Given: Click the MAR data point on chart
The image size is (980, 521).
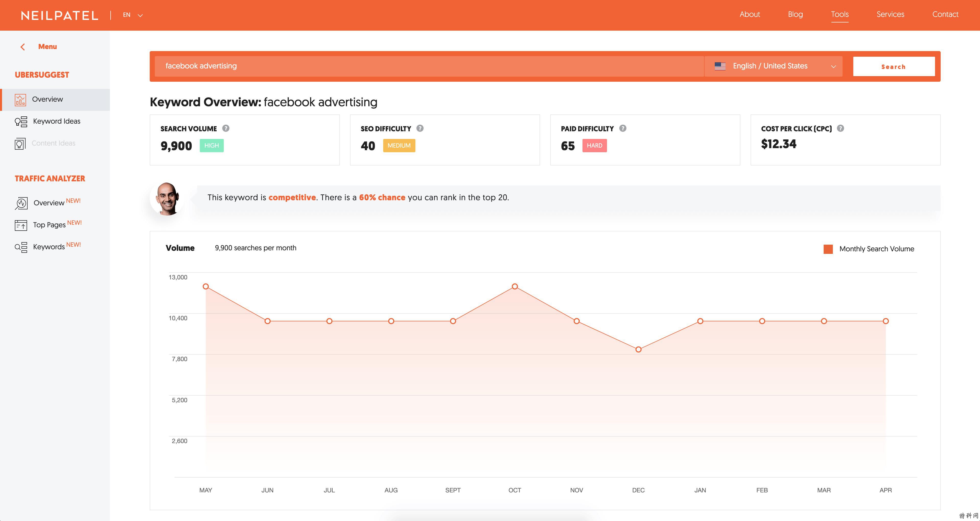Looking at the screenshot, I should 824,321.
